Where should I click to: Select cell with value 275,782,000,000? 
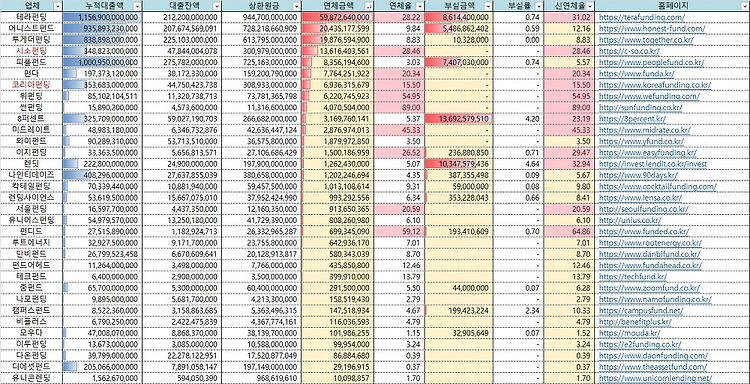(x=182, y=62)
